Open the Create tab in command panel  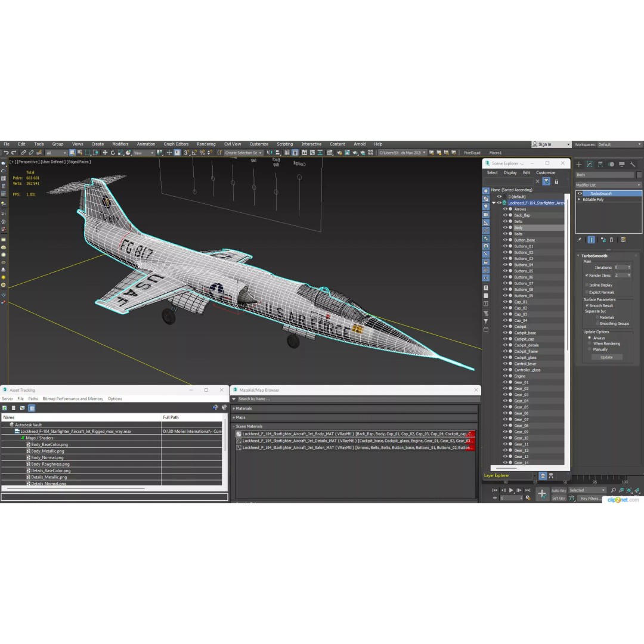[x=578, y=165]
